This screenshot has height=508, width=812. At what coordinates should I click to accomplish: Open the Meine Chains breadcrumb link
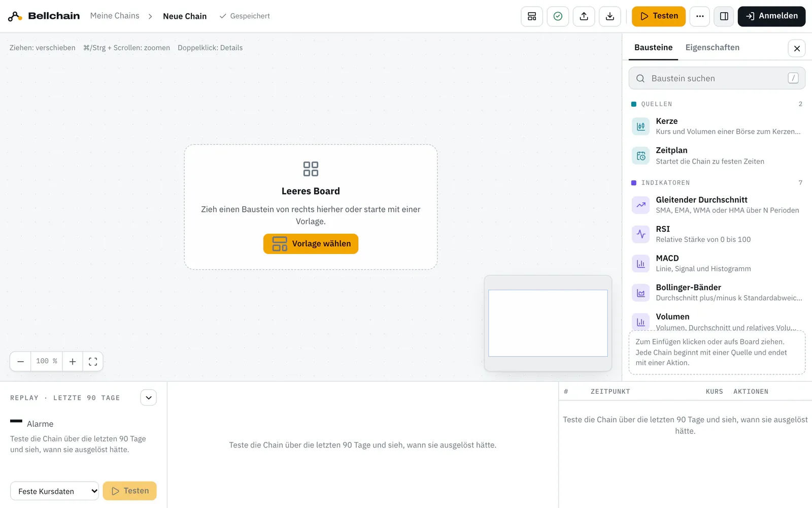(115, 16)
